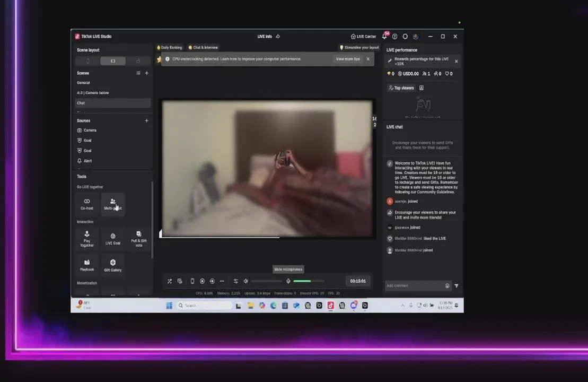Screen dimensions: 588x382
Task: Click the USD0.00 earnings value
Action: 408,74
